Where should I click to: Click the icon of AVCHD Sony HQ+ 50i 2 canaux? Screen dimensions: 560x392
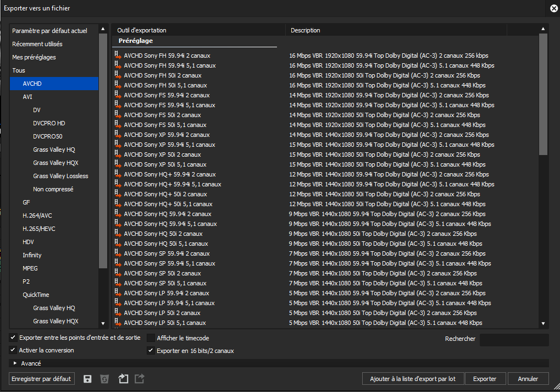point(118,194)
